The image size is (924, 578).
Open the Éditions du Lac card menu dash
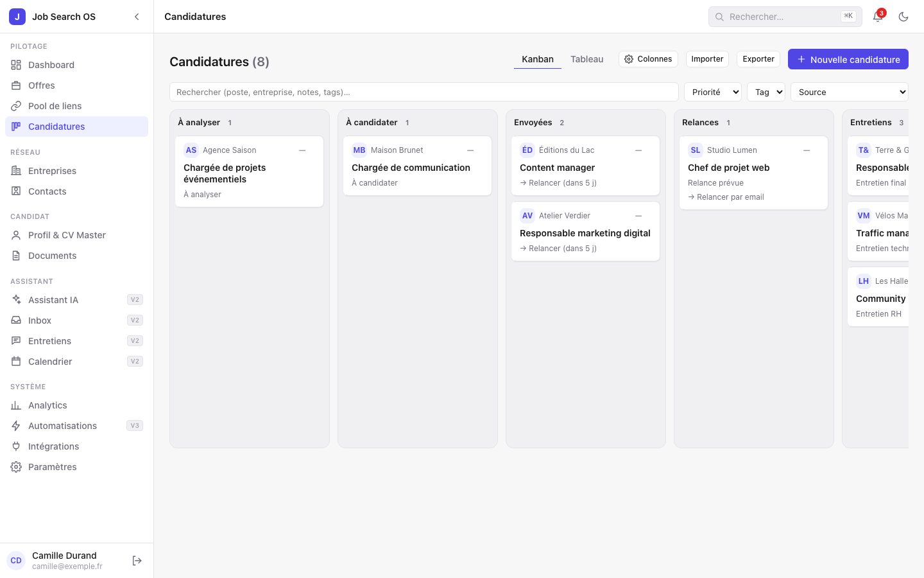coord(638,150)
